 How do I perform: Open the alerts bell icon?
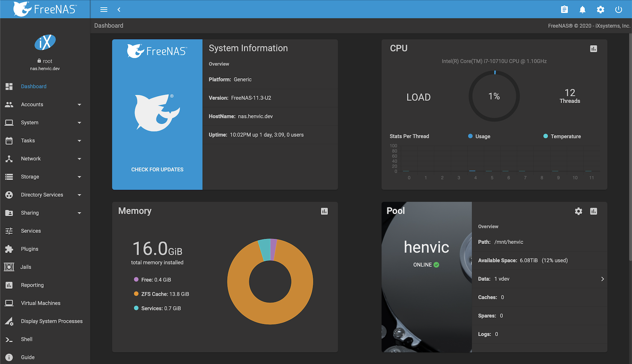tap(582, 9)
